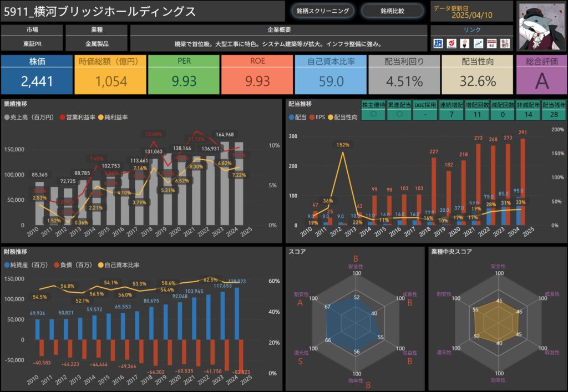Open the 株主優待 link icon
Screen dimensions: 568x392
505,43
